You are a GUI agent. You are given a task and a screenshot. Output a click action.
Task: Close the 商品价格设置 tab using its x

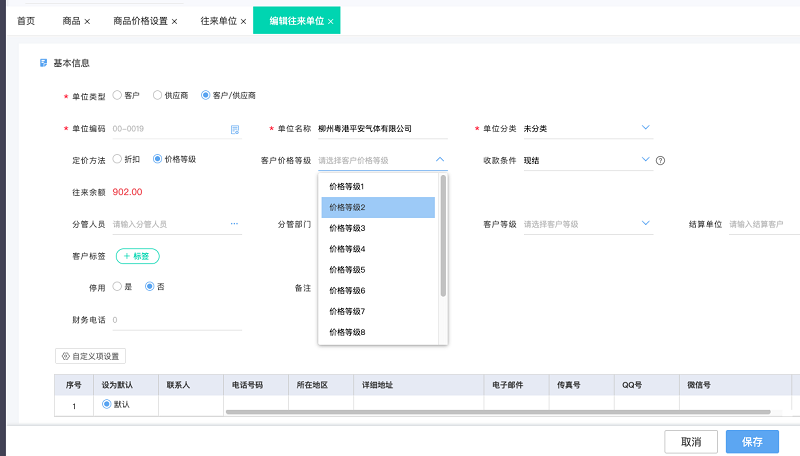pyautogui.click(x=174, y=21)
